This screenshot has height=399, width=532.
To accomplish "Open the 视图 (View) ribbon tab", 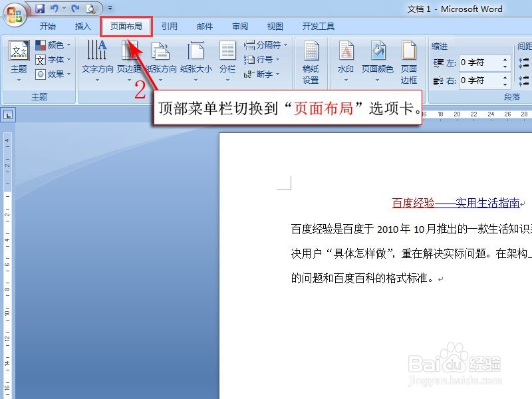I will [x=274, y=25].
